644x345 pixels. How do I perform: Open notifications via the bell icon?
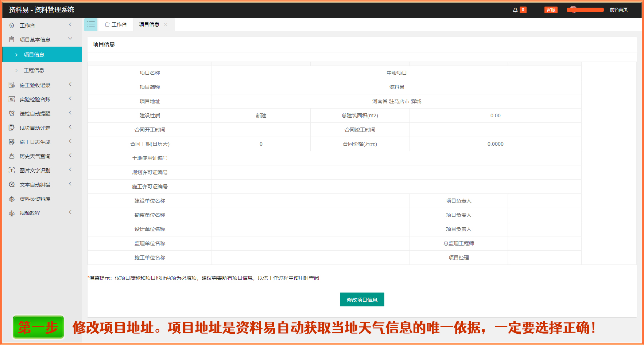tap(515, 10)
